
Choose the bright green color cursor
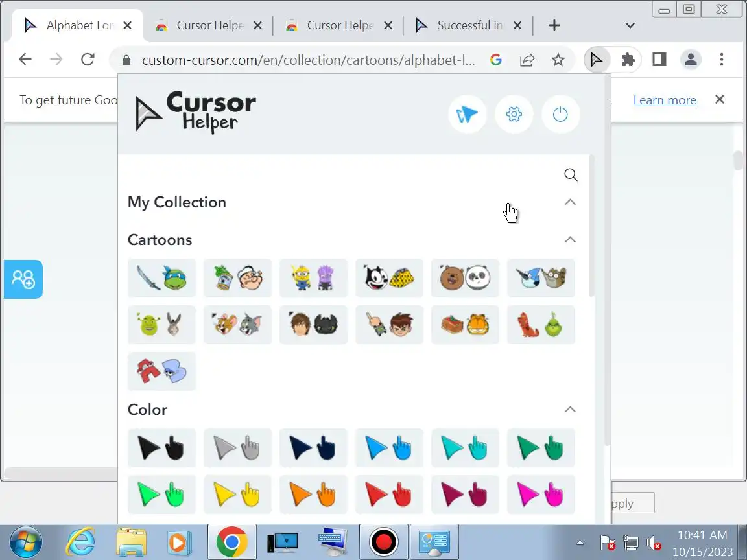click(x=161, y=495)
